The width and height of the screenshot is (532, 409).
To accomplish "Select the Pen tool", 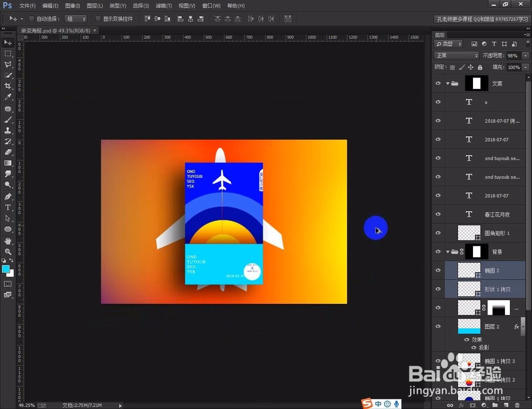I will click(x=7, y=196).
